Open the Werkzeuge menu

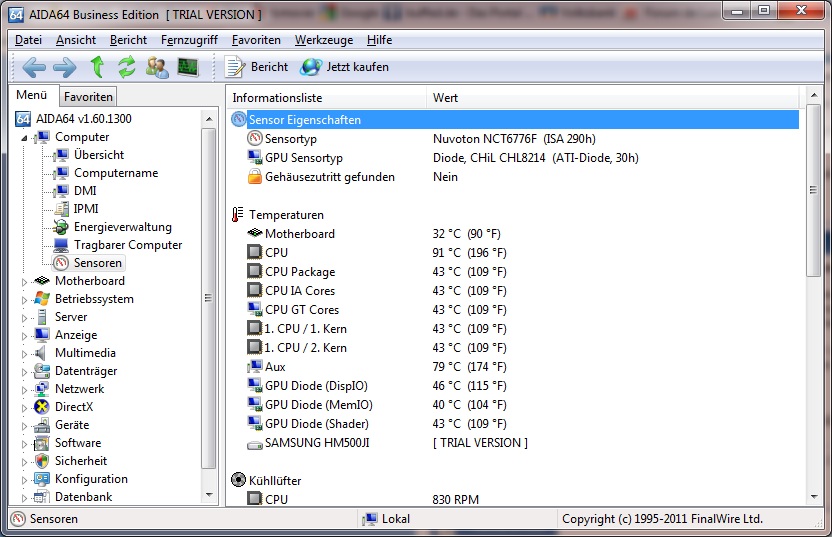[324, 40]
